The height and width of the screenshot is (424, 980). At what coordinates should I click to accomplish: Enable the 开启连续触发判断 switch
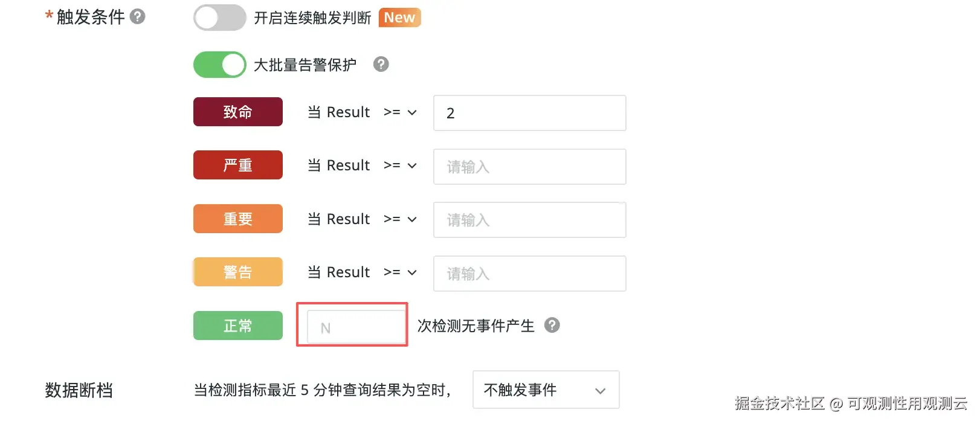[x=219, y=18]
